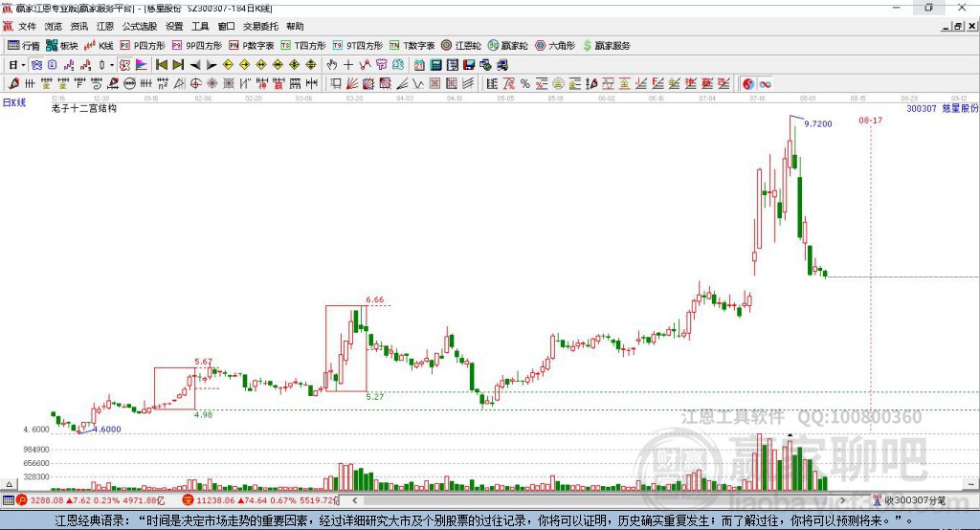This screenshot has width=980, height=530.
Task: Click the 行情 quotes button
Action: (x=24, y=45)
